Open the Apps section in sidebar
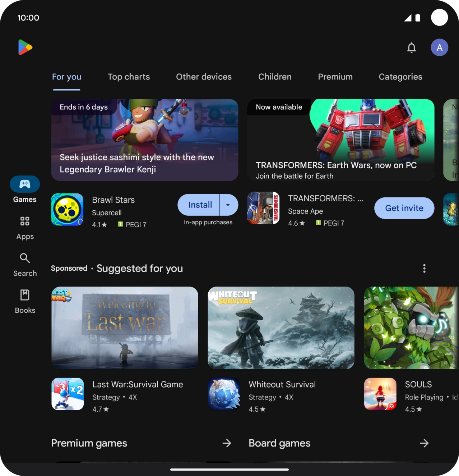The height and width of the screenshot is (476, 459). [25, 228]
